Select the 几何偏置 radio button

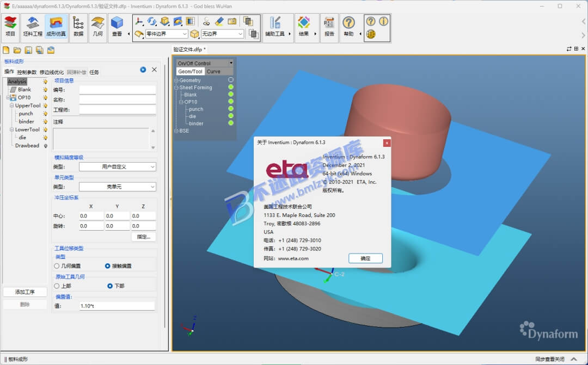[57, 266]
